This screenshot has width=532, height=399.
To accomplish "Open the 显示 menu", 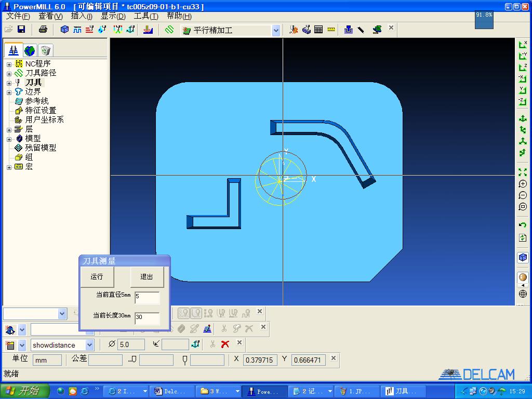I will pos(113,16).
